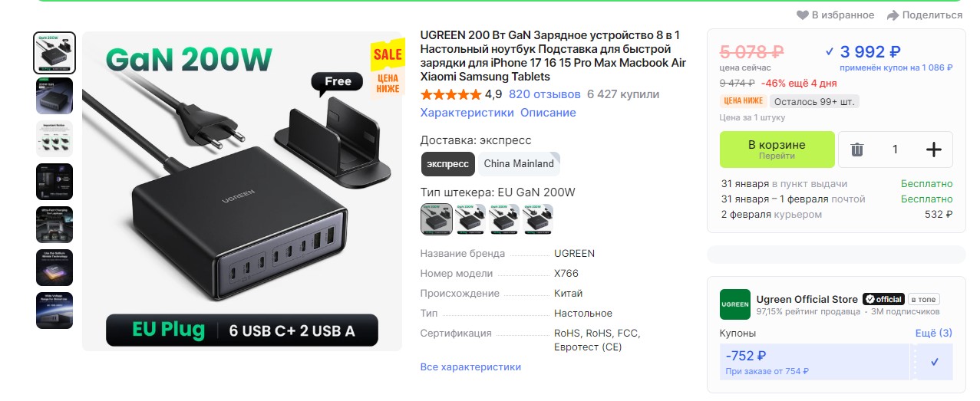The image size is (980, 401).
Task: Select the last thumbnail in the left gallery
Action: pyautogui.click(x=54, y=311)
